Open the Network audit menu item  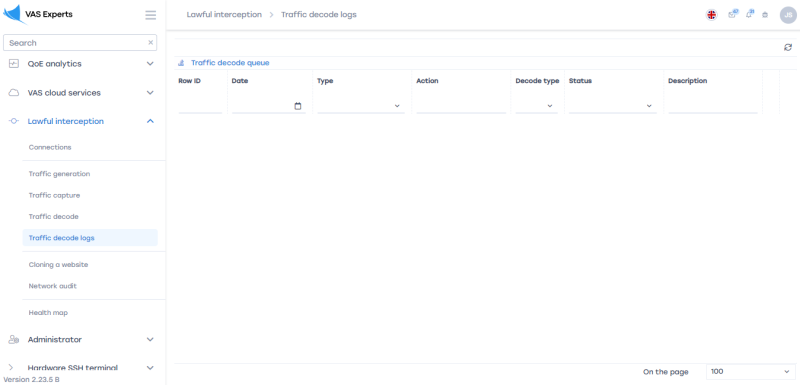53,286
